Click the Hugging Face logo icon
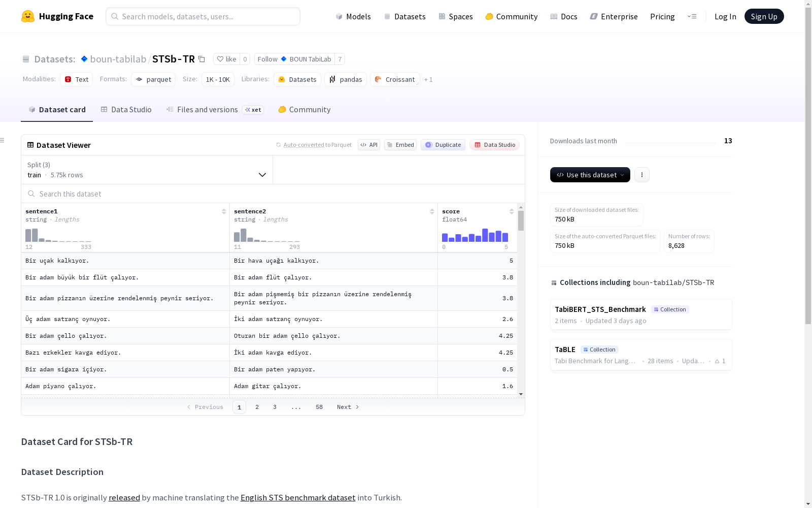The image size is (812, 508). tap(28, 16)
